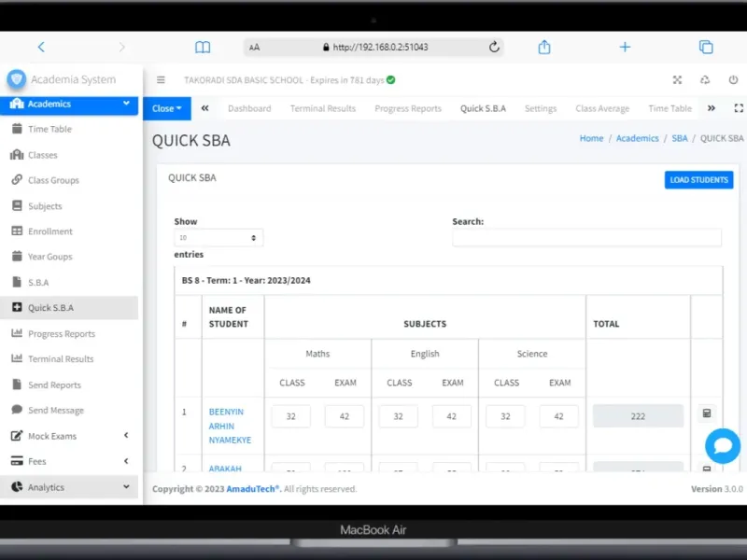Viewport: 747px width, 560px height.
Task: Open Send Message in the sidebar
Action: (69, 410)
